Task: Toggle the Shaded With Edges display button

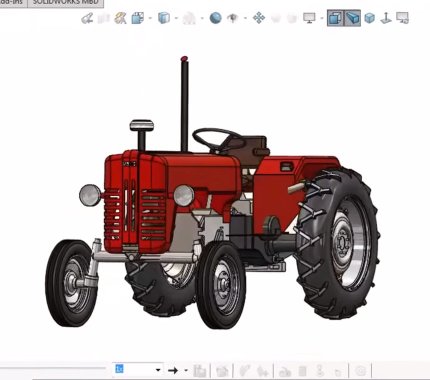Action: 335,18
